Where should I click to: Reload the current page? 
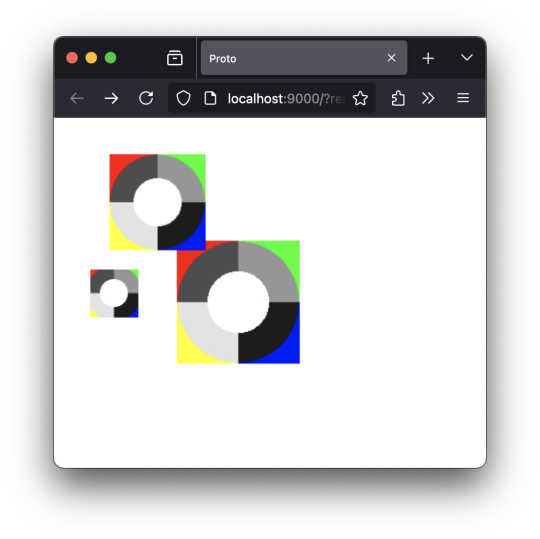click(x=146, y=98)
